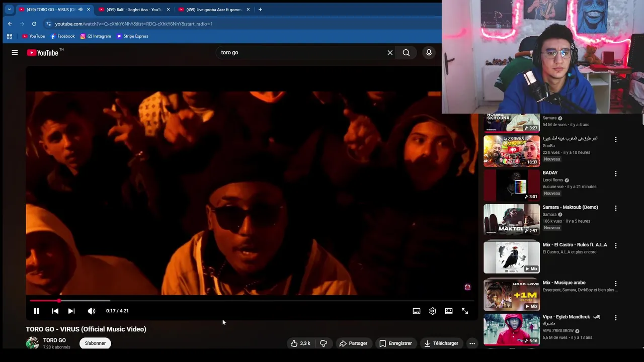Switch to theater mode
644x362 pixels.
pyautogui.click(x=449, y=311)
